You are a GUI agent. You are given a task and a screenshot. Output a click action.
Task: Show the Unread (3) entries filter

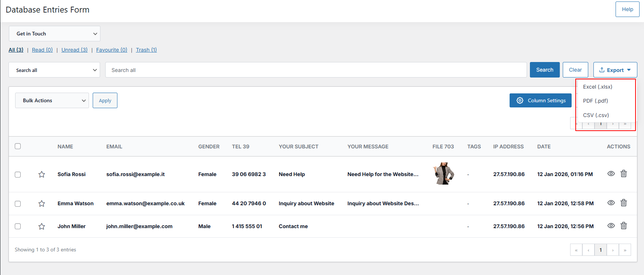point(74,50)
